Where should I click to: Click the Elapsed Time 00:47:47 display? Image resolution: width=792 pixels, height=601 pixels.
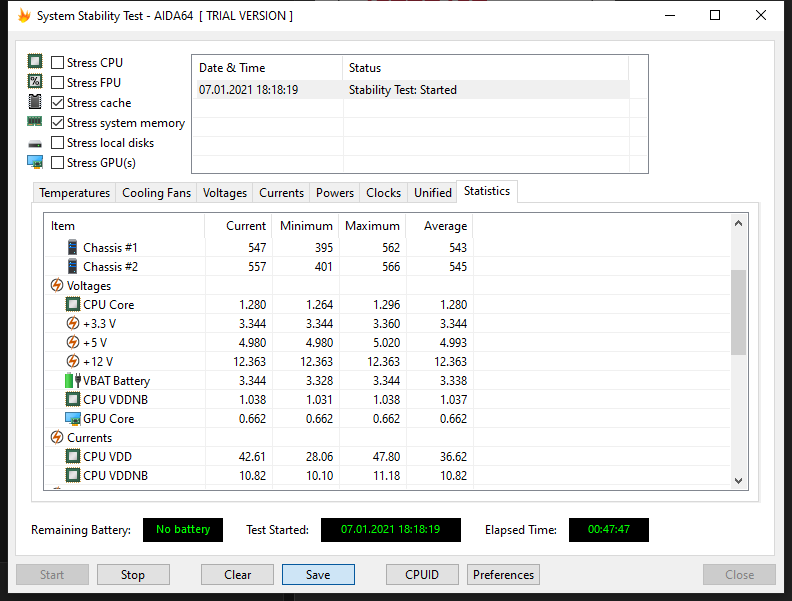(609, 529)
